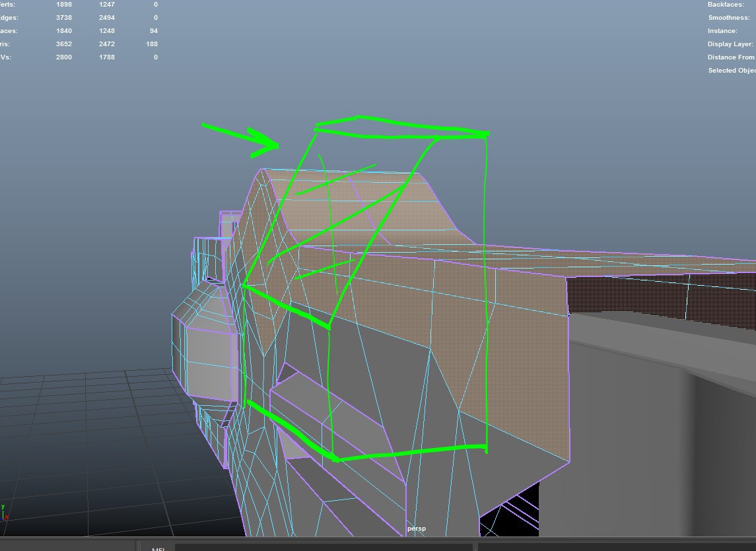Image resolution: width=756 pixels, height=551 pixels.
Task: Toggle the MEL script language label
Action: coord(158,548)
